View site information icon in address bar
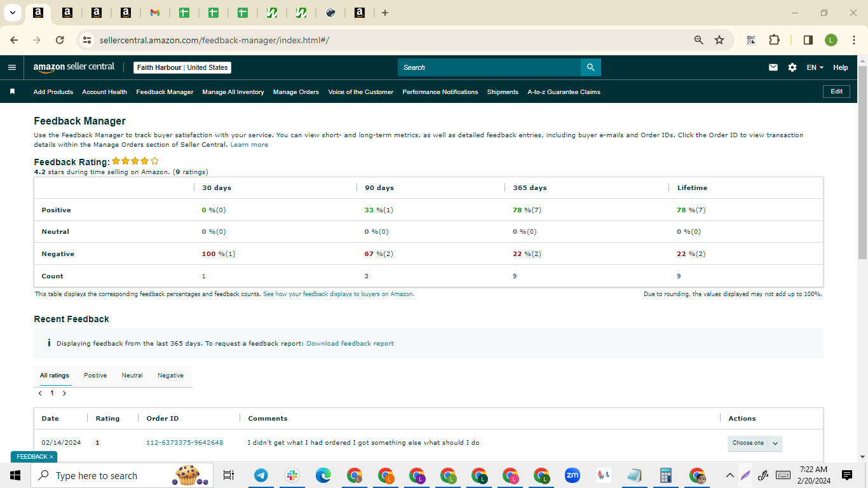 [87, 40]
